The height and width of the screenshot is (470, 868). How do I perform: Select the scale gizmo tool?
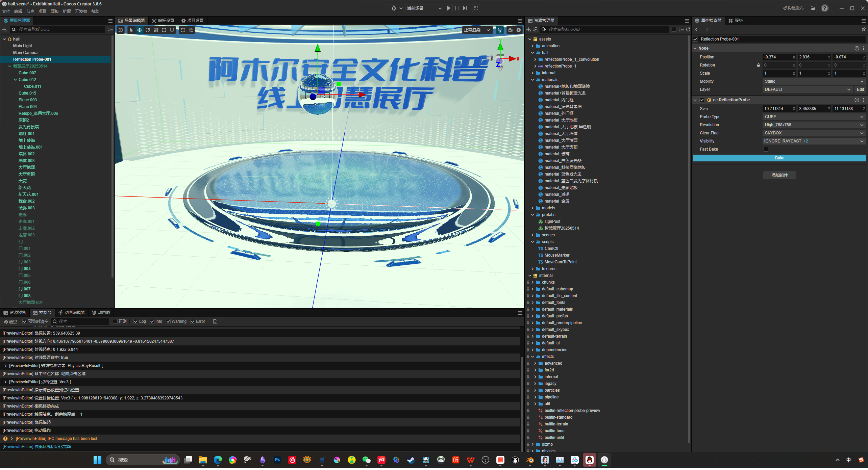[156, 30]
